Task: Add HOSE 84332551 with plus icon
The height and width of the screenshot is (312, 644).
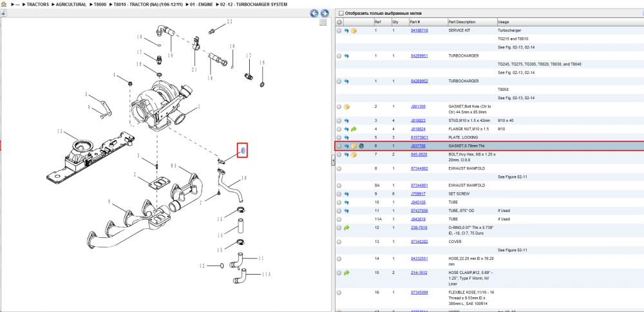Action: [x=339, y=258]
